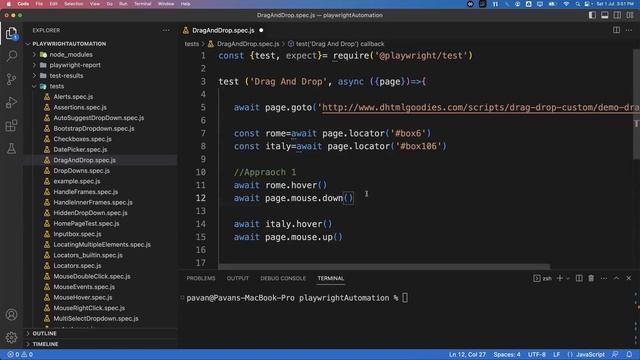640x360 pixels.
Task: Open DatePicker.spec.js file
Action: pyautogui.click(x=80, y=149)
